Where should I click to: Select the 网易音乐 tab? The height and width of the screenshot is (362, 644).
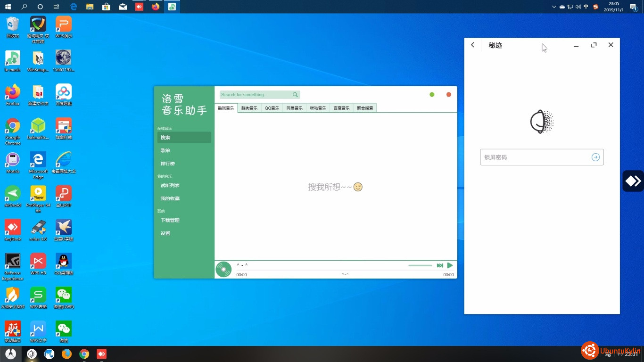[x=295, y=108]
